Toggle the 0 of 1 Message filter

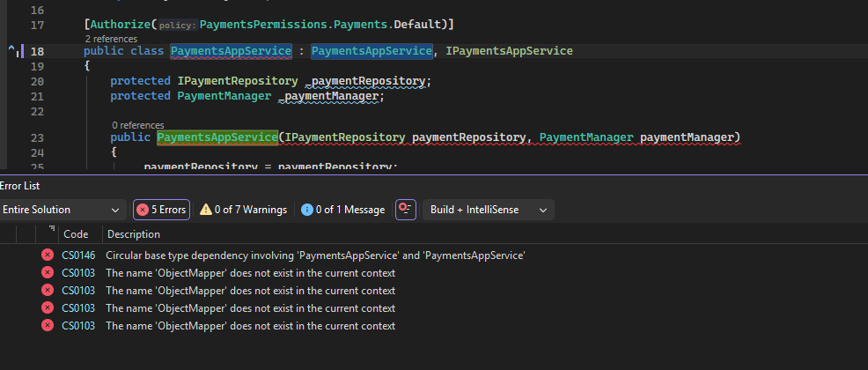pos(342,210)
